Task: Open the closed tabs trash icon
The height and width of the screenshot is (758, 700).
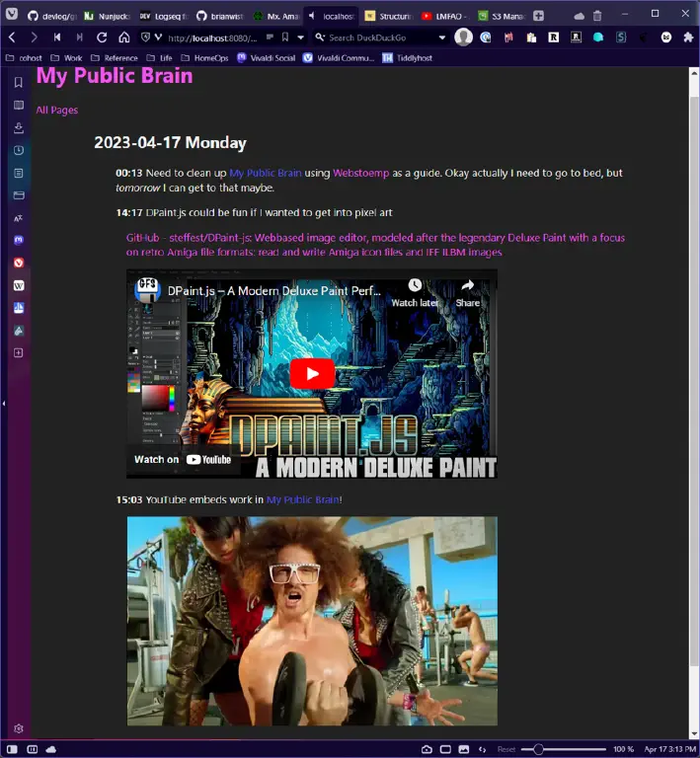Action: coord(597,16)
